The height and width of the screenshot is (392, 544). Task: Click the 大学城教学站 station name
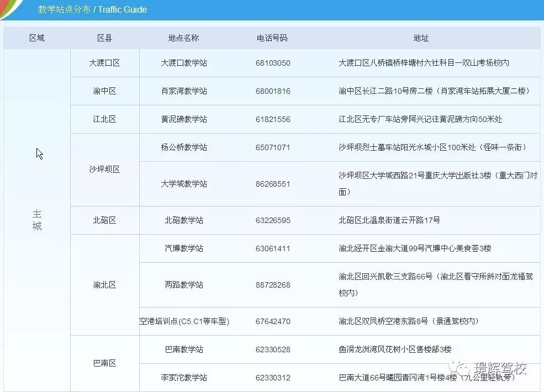[183, 183]
